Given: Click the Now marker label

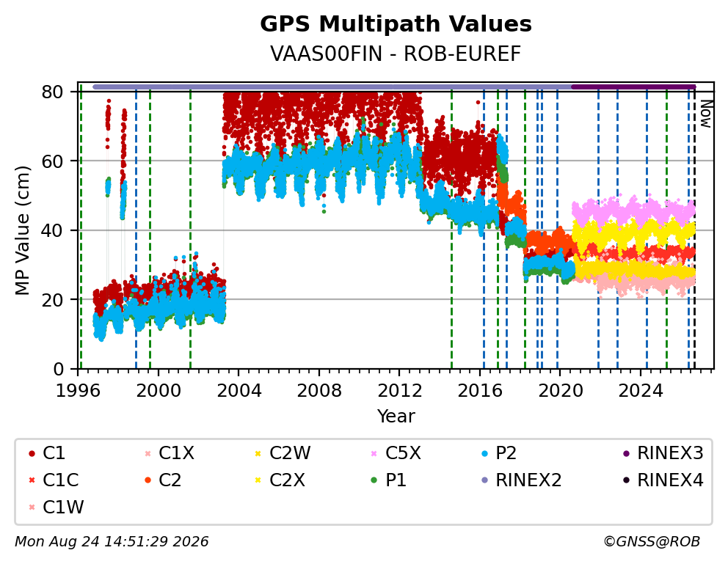Looking at the screenshot, I should (706, 114).
